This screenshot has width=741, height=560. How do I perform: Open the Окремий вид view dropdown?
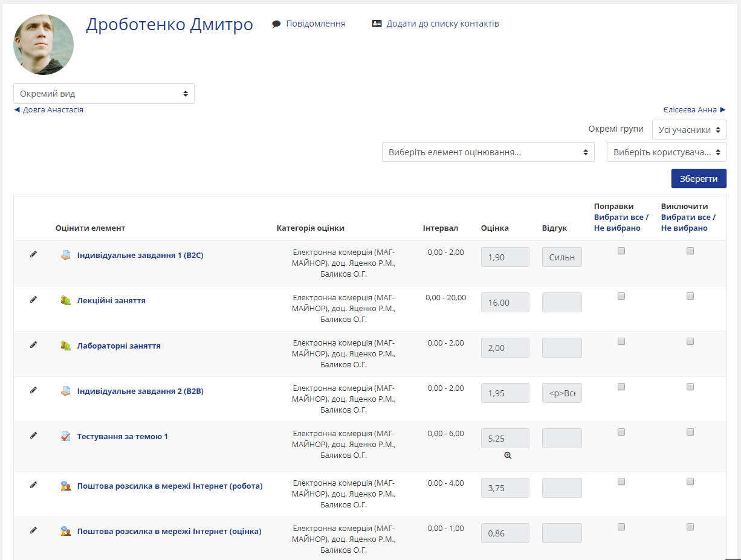104,94
